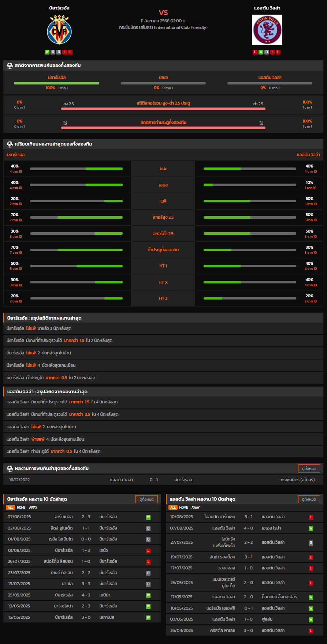
Task: Click the L result badge for 01/08/2025 Genoa match
Action: (x=148, y=551)
